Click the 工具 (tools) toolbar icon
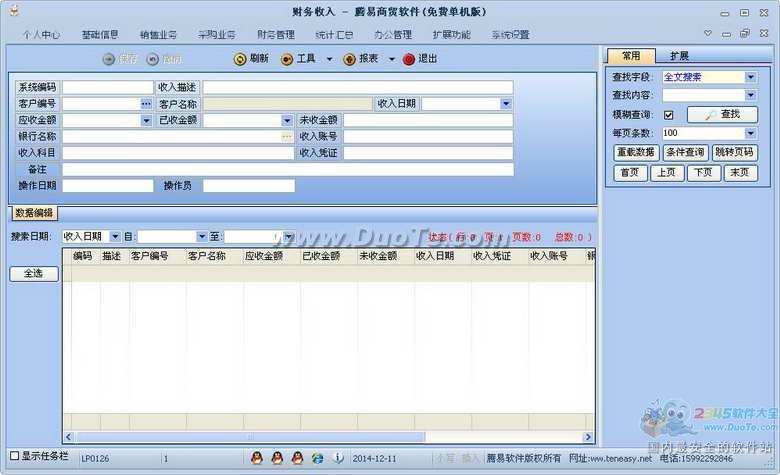The image size is (780, 475). pos(287,59)
